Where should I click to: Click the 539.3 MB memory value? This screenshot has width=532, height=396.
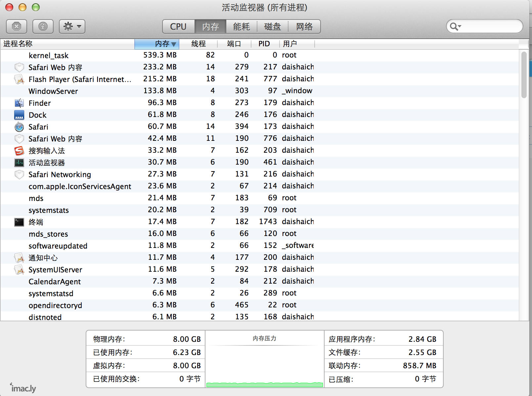click(160, 55)
